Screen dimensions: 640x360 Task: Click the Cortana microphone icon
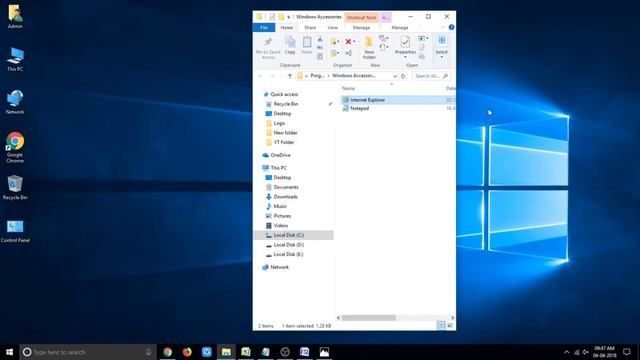click(148, 352)
